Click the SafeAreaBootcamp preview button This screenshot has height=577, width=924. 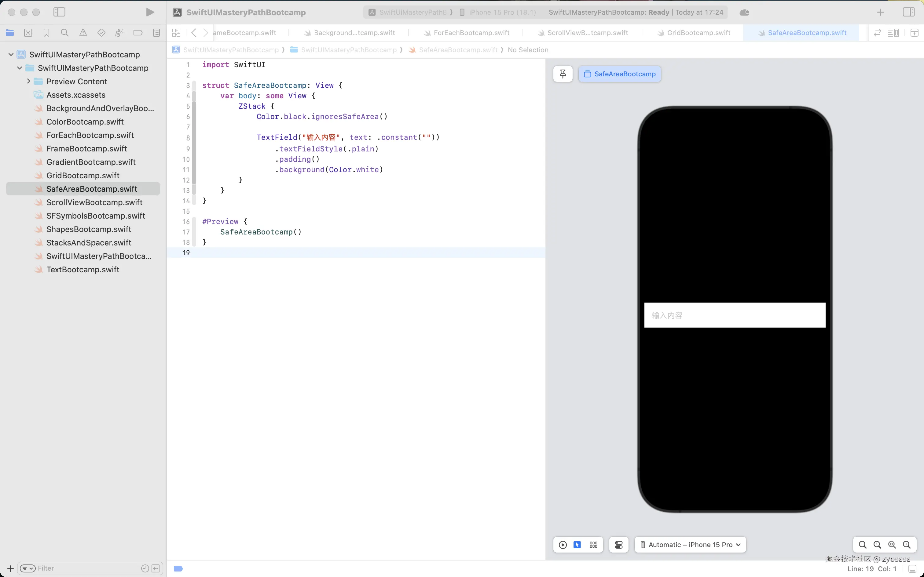click(x=620, y=74)
